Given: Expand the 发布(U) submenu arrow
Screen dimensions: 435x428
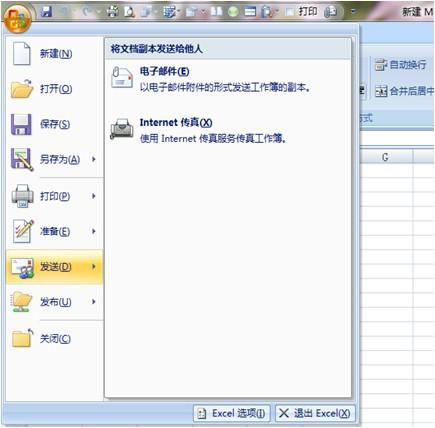Looking at the screenshot, I should (x=94, y=302).
